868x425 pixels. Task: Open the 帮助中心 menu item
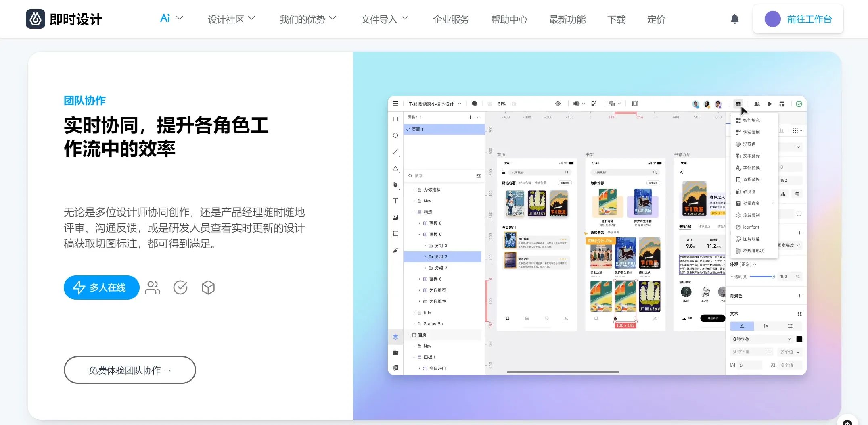pos(509,19)
